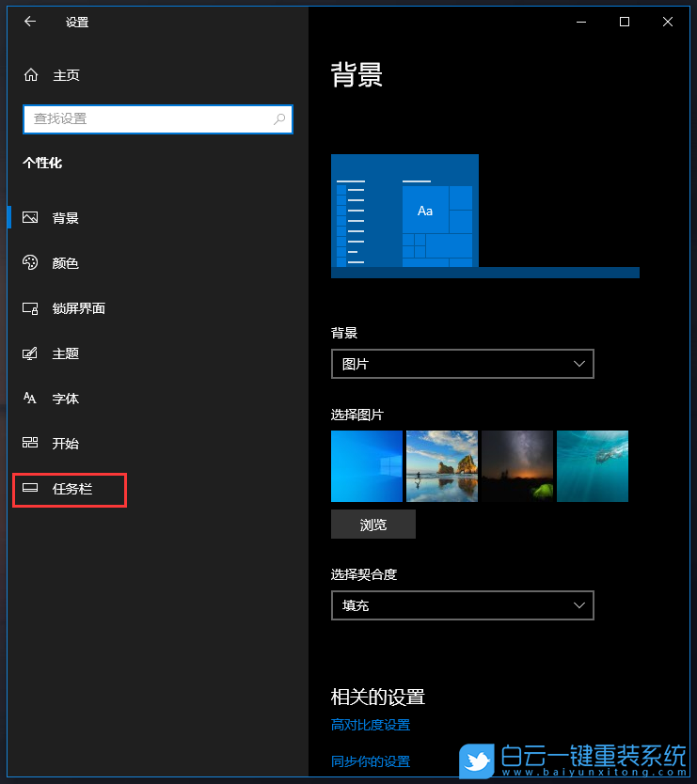Open the 颜色 settings page
This screenshot has height=784, width=697.
158,263
